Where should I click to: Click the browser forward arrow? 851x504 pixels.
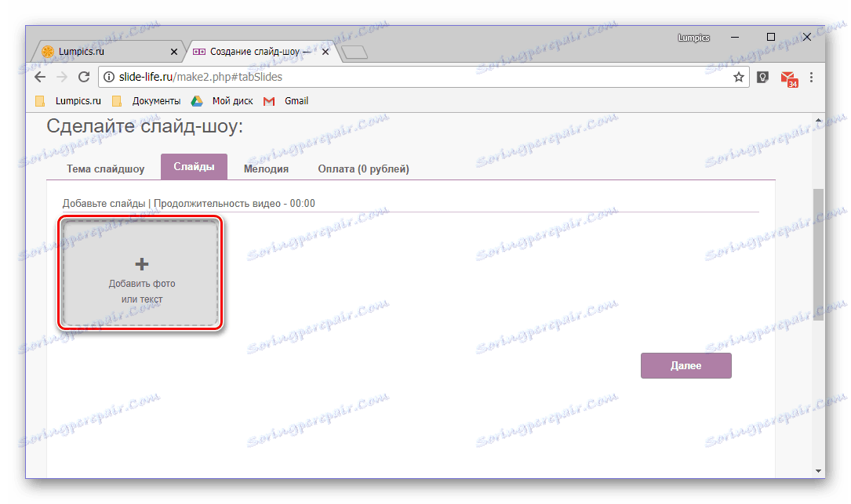coord(62,77)
